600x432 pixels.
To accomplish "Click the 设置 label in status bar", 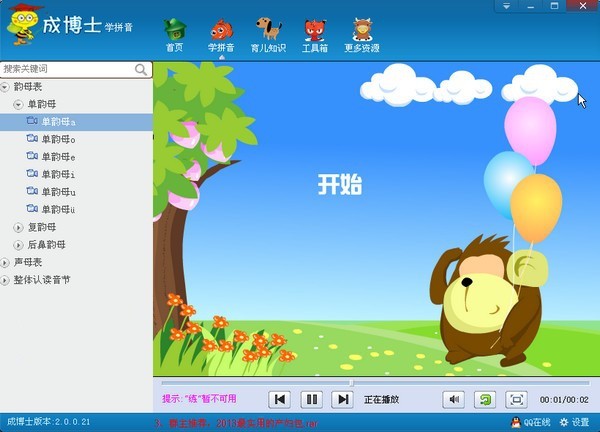I will [x=580, y=422].
